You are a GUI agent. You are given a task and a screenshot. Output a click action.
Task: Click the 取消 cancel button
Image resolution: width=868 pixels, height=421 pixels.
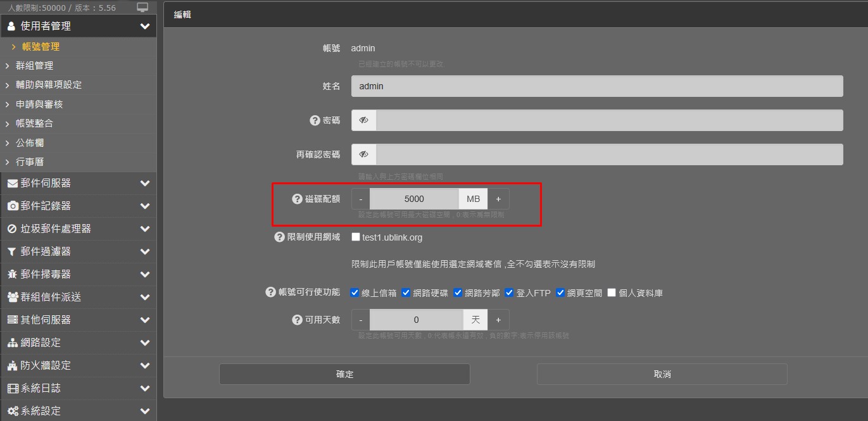(x=662, y=374)
